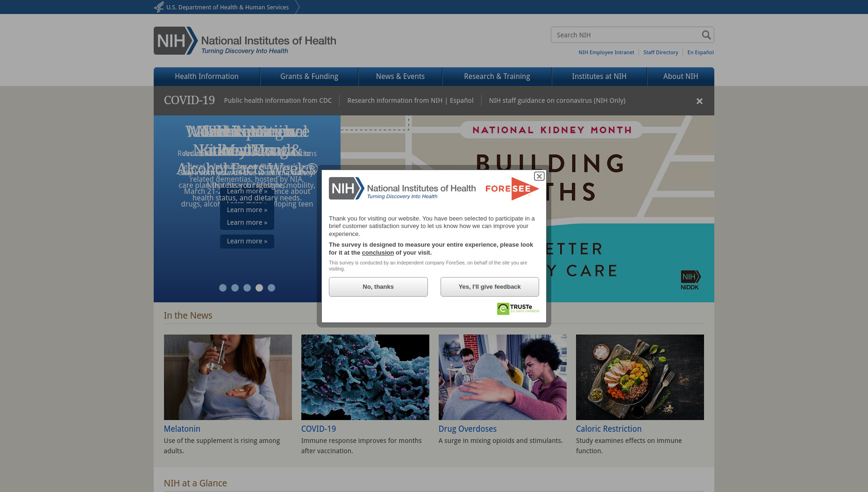This screenshot has height=492, width=868.
Task: Click the COVID-19 banner heading
Action: point(189,100)
